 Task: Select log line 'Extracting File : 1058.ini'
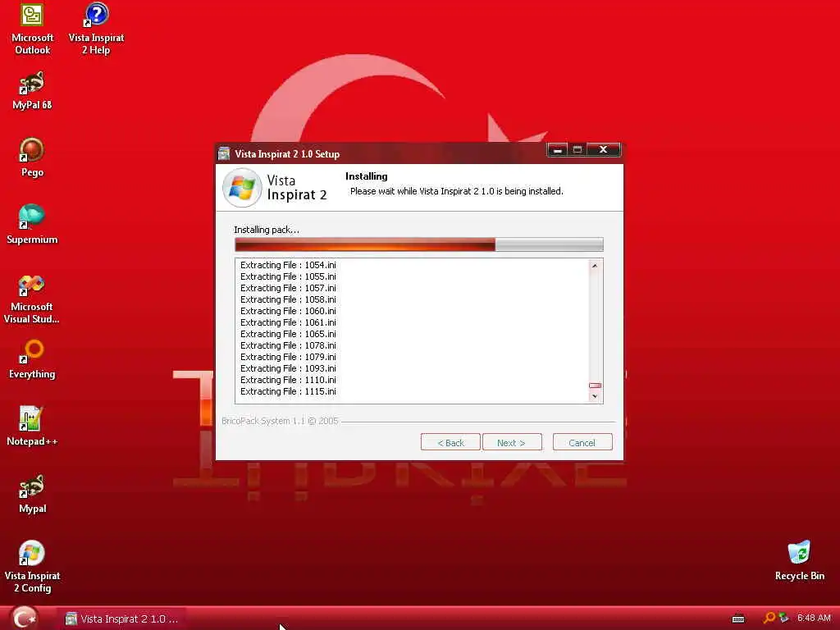pyautogui.click(x=288, y=299)
